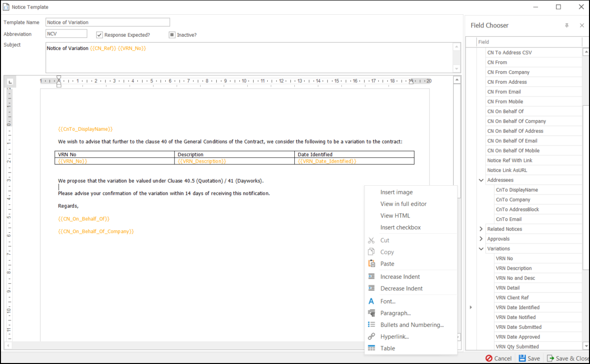Click the Save & Close button
Screen dimensions: 590x364
[x=568, y=358]
